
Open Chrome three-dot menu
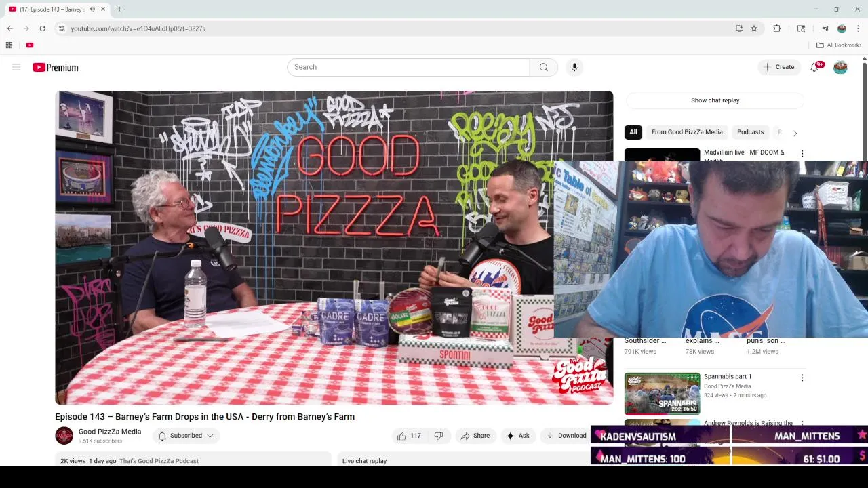coord(858,28)
